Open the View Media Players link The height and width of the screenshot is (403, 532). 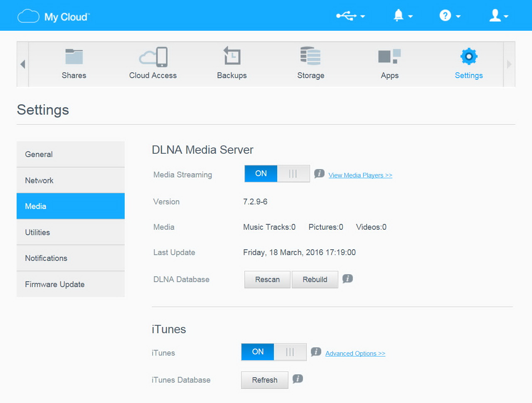[360, 175]
